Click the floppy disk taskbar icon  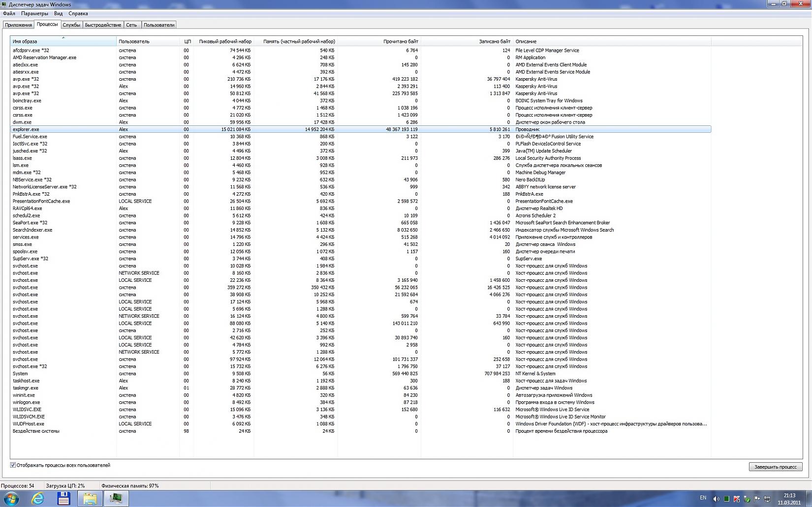(63, 499)
